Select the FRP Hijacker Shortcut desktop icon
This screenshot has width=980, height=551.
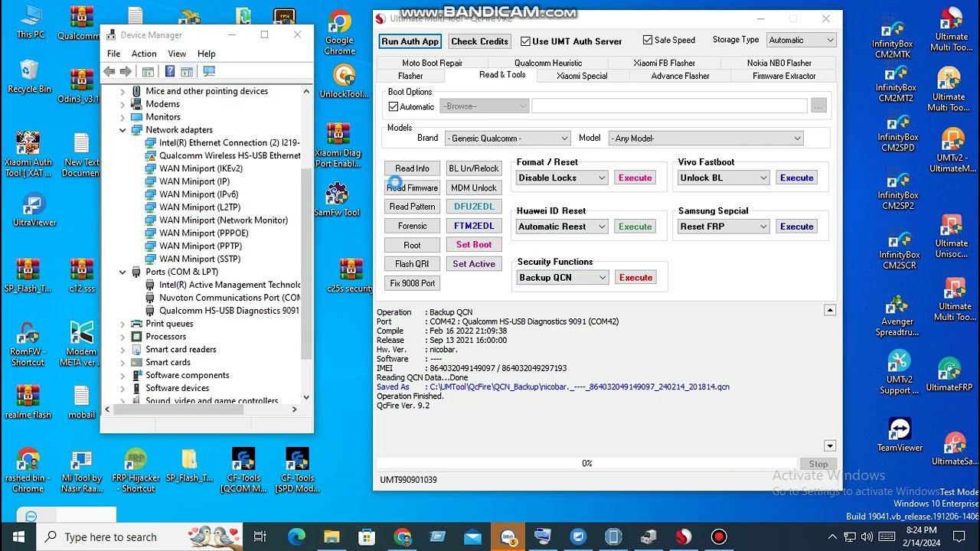tap(136, 471)
